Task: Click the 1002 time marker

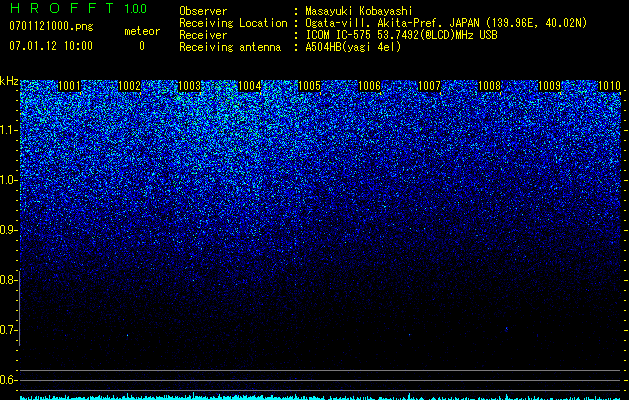Action: coord(129,86)
